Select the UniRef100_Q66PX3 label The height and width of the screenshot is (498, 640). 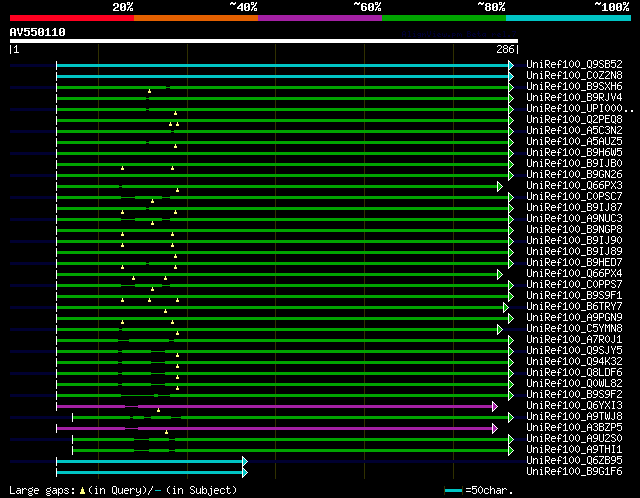click(x=574, y=186)
